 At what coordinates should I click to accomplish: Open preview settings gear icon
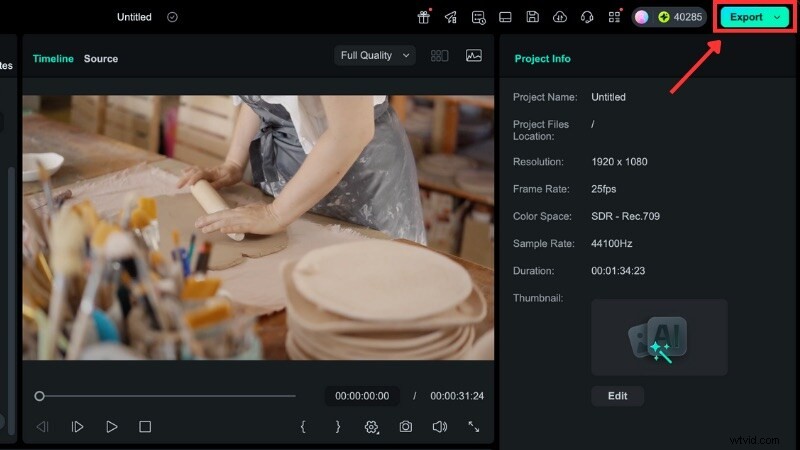pyautogui.click(x=372, y=427)
